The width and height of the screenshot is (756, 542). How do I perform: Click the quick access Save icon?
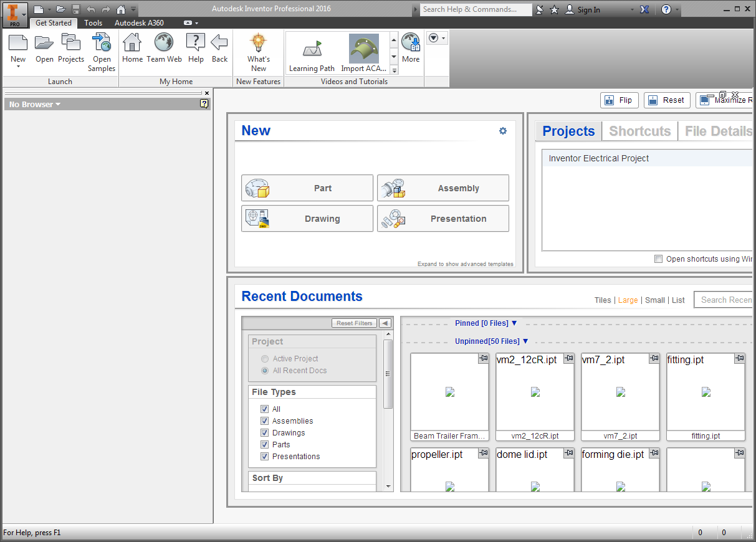pyautogui.click(x=75, y=9)
